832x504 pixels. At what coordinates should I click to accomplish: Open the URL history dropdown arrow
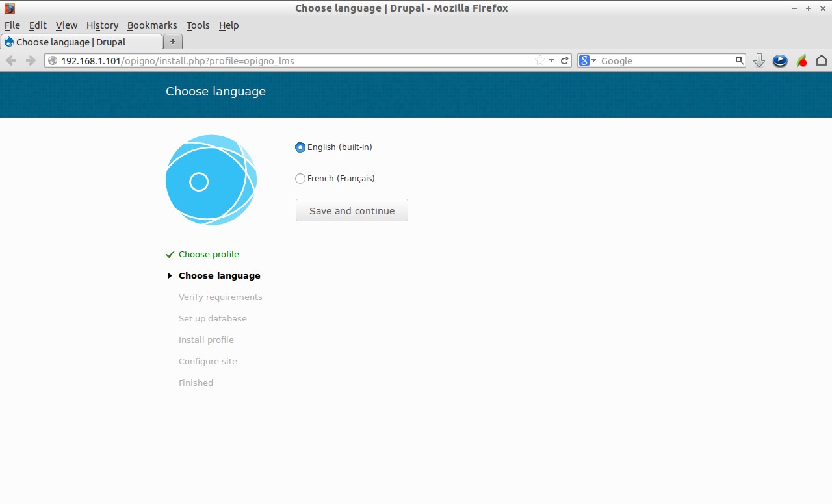pos(552,60)
